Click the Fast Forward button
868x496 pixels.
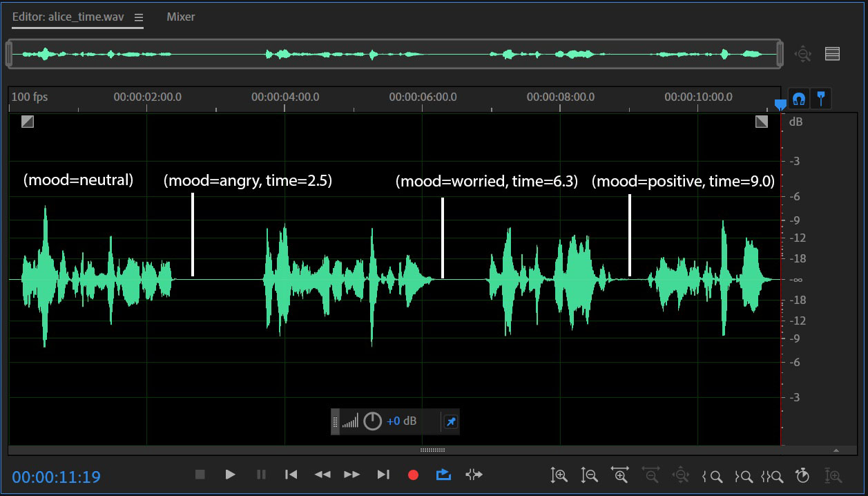click(x=352, y=475)
